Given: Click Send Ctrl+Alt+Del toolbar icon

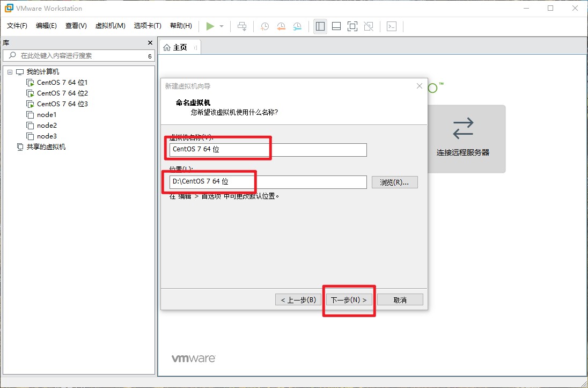Looking at the screenshot, I should (242, 26).
